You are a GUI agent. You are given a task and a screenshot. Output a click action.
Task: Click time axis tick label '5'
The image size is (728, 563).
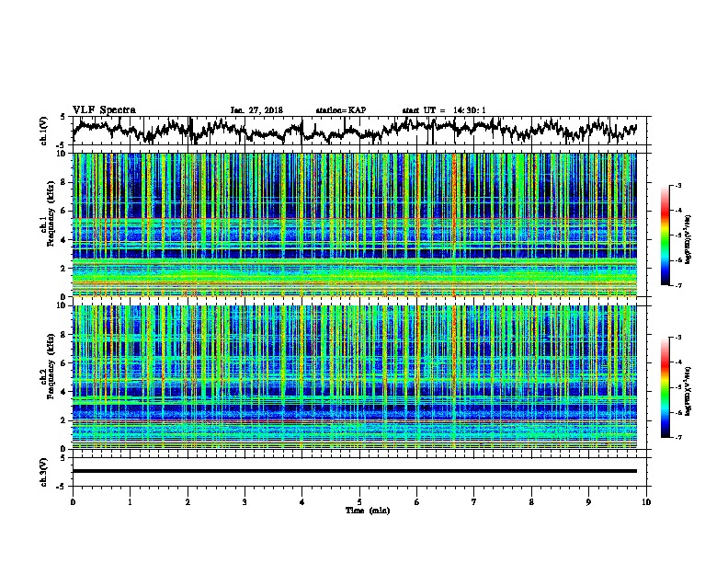pyautogui.click(x=359, y=502)
